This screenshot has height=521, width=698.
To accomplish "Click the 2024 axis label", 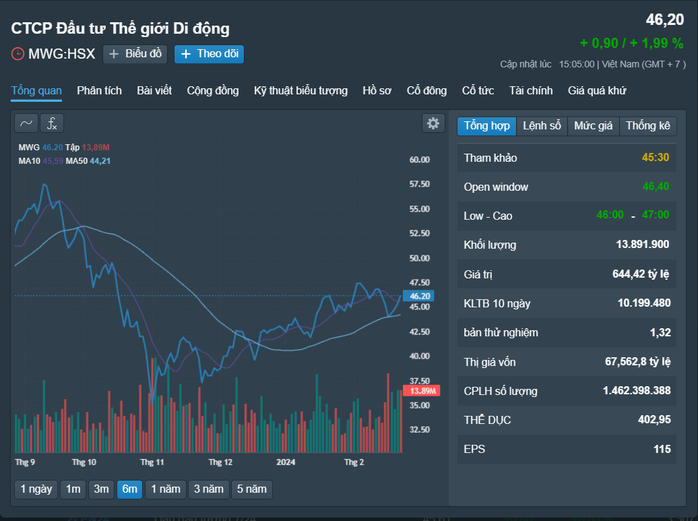I will 285,463.
